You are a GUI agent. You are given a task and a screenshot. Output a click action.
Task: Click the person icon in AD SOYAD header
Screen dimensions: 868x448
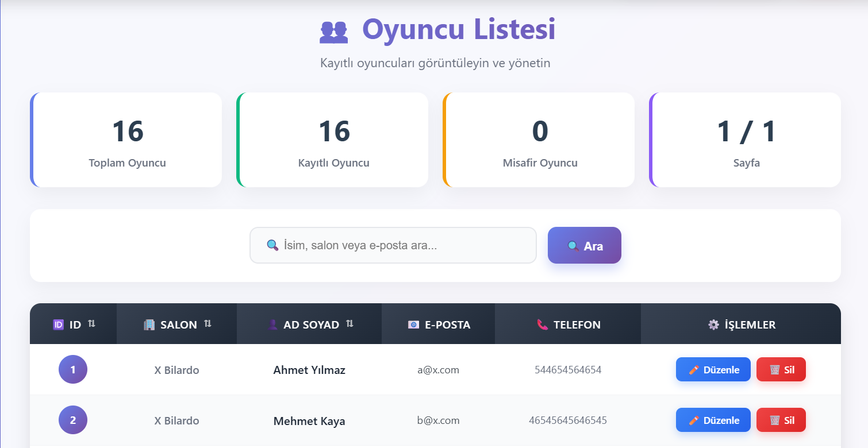[x=272, y=324]
